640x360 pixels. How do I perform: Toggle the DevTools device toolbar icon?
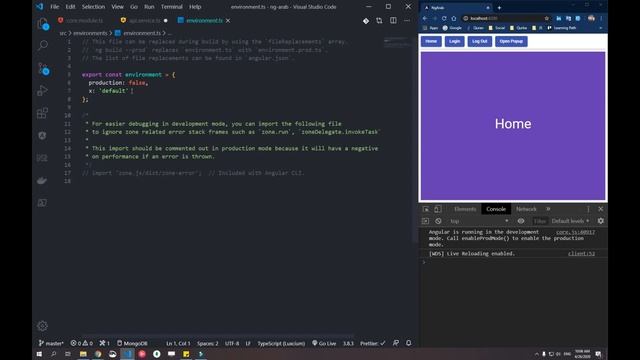click(x=438, y=209)
